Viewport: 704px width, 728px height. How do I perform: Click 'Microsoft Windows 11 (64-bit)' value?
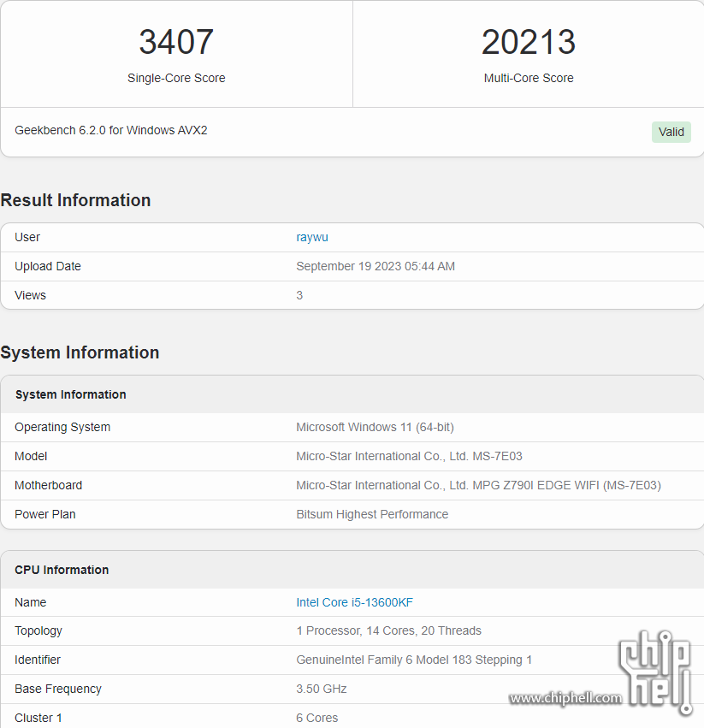click(x=376, y=427)
